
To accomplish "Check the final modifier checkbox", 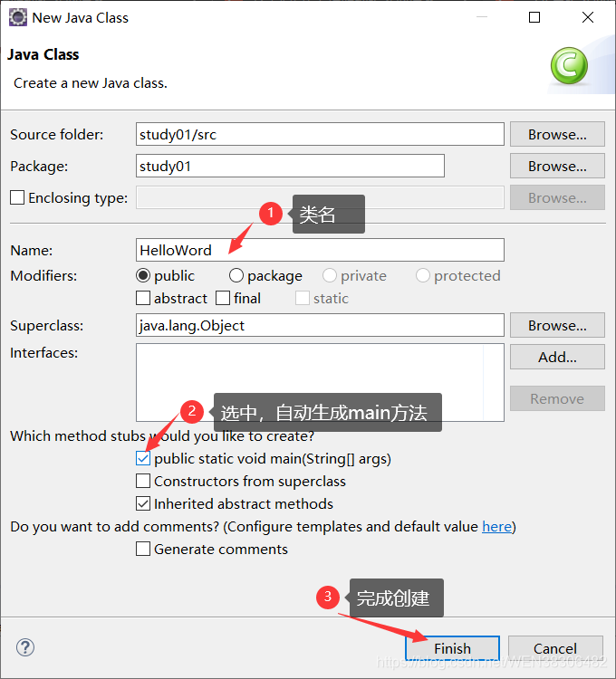I will [223, 298].
